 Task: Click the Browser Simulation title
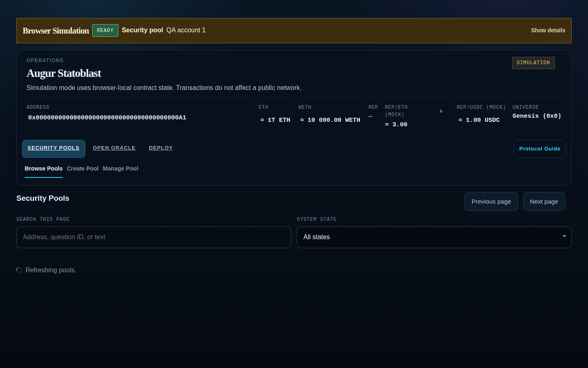click(x=56, y=31)
